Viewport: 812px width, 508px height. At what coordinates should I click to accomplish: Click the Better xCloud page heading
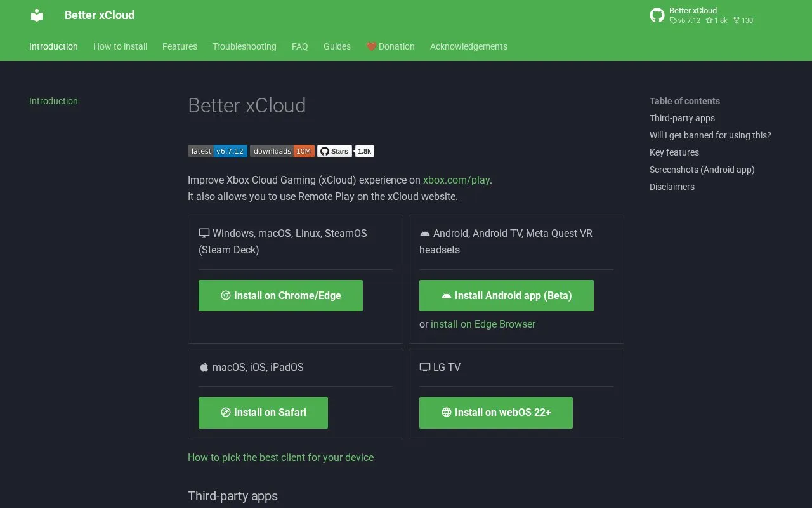point(247,105)
